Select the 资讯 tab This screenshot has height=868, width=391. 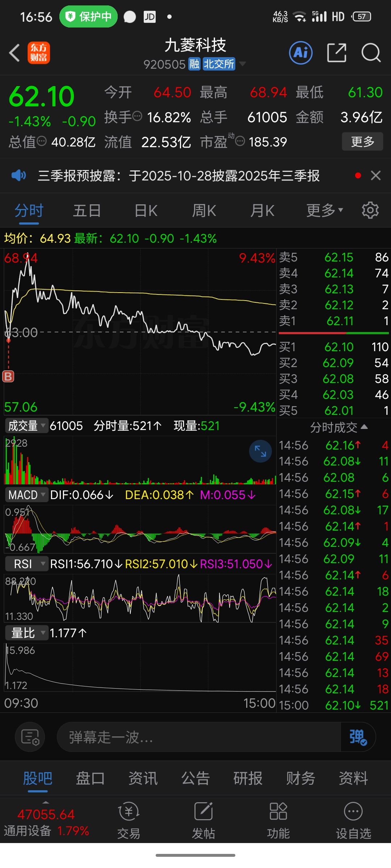143,778
